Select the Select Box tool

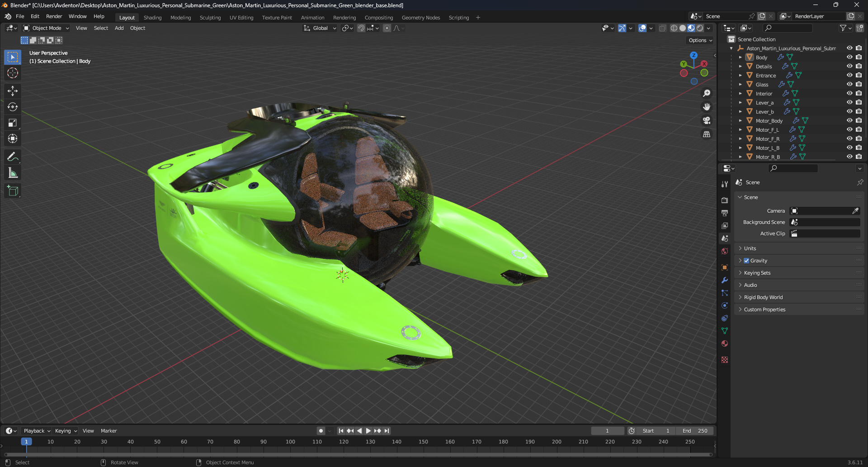click(x=13, y=57)
